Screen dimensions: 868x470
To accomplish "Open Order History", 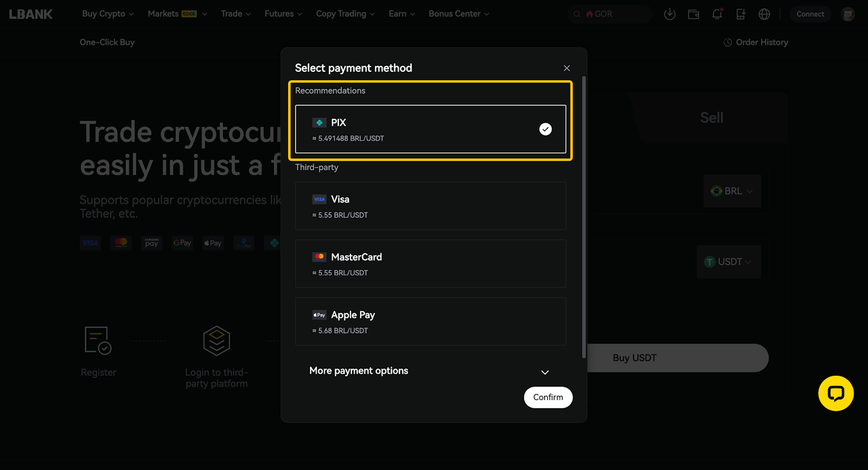I will point(755,42).
